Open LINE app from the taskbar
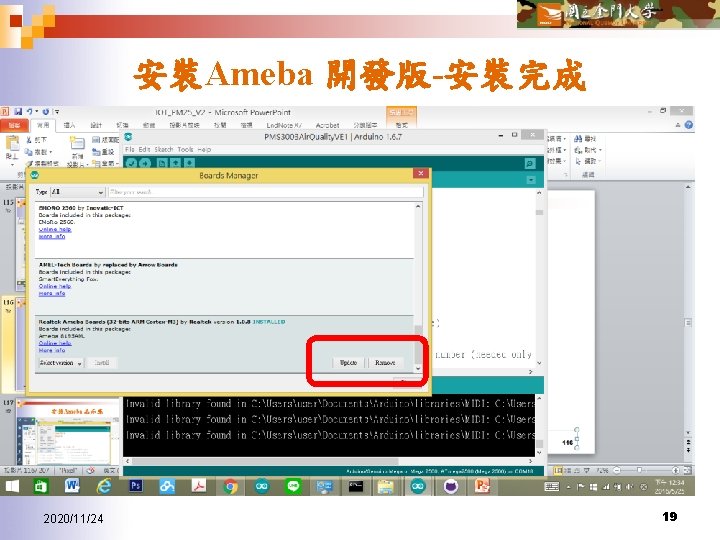Image resolution: width=720 pixels, height=540 pixels. 293,486
